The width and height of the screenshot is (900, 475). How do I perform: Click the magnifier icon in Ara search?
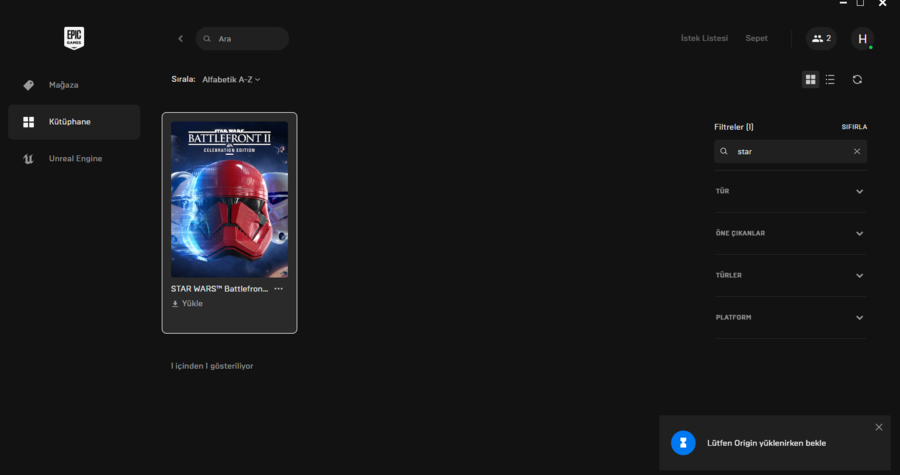tap(207, 38)
